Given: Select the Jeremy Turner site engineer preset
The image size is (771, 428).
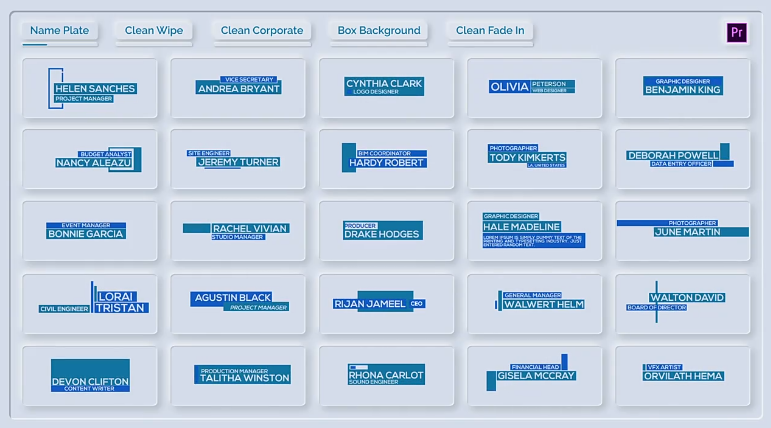Looking at the screenshot, I should point(238,159).
